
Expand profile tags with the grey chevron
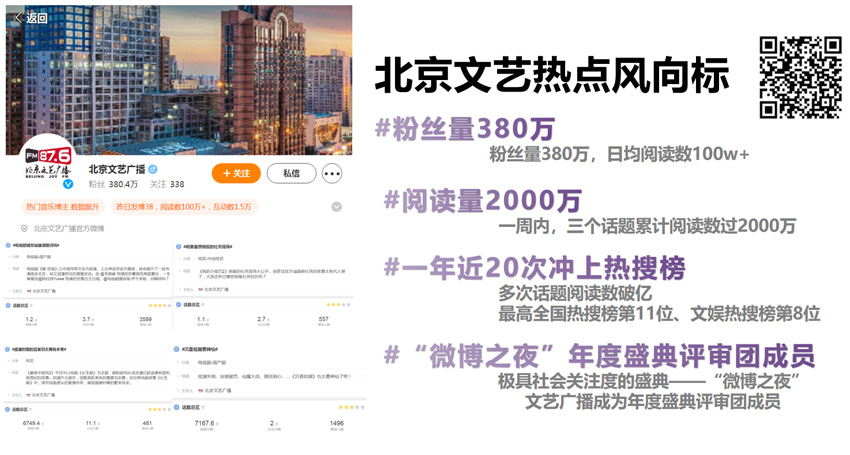point(337,207)
